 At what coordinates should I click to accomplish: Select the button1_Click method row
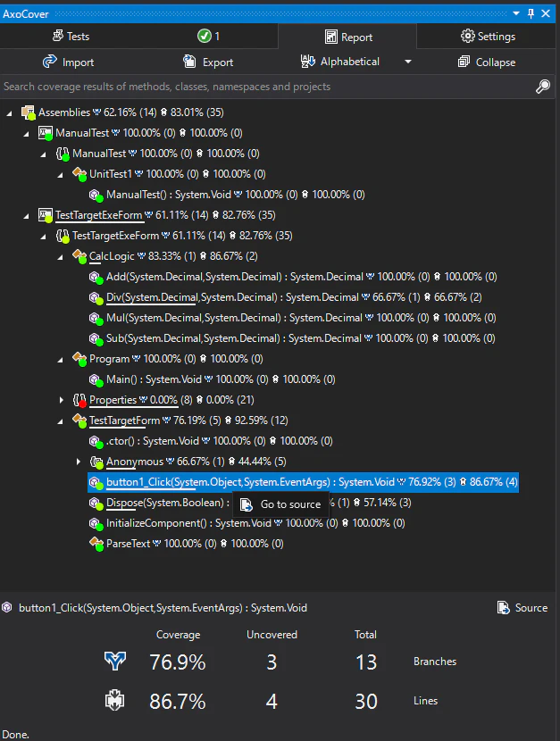click(x=303, y=482)
